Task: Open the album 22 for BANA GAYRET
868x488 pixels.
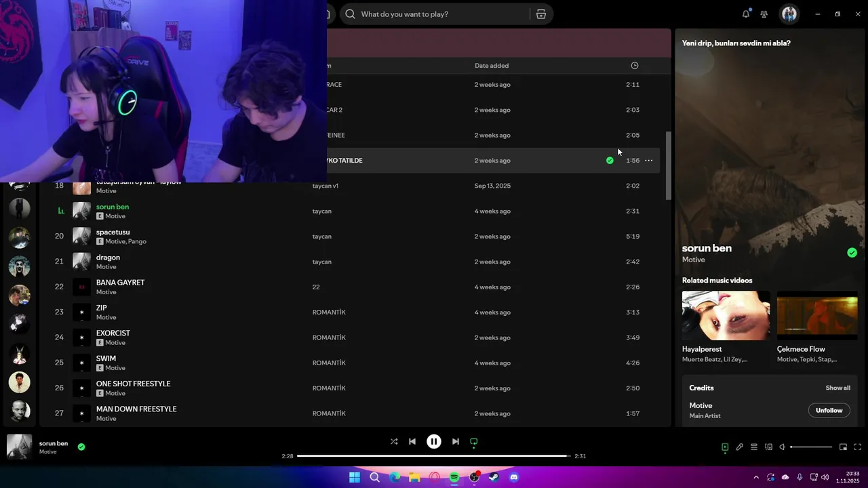Action: (316, 287)
